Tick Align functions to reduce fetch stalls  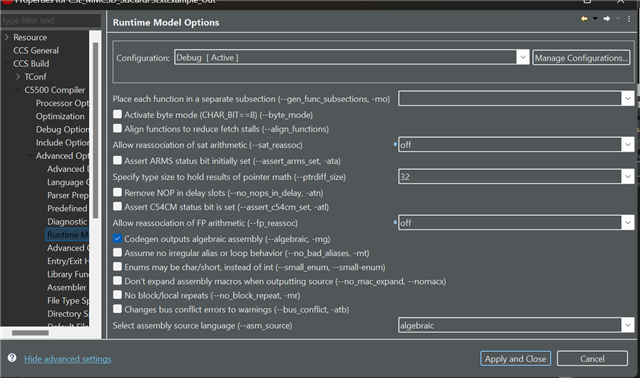117,128
